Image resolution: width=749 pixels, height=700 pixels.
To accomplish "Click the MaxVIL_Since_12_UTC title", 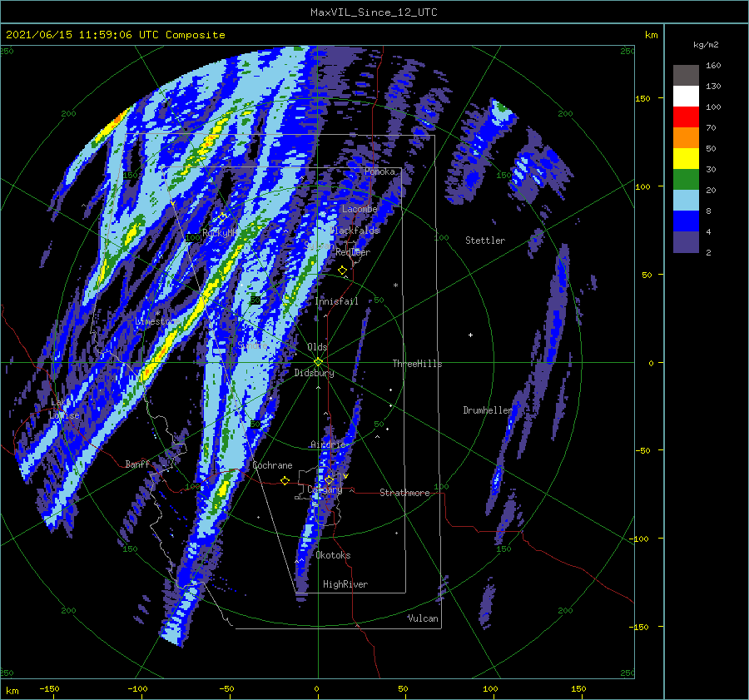I will tap(374, 12).
